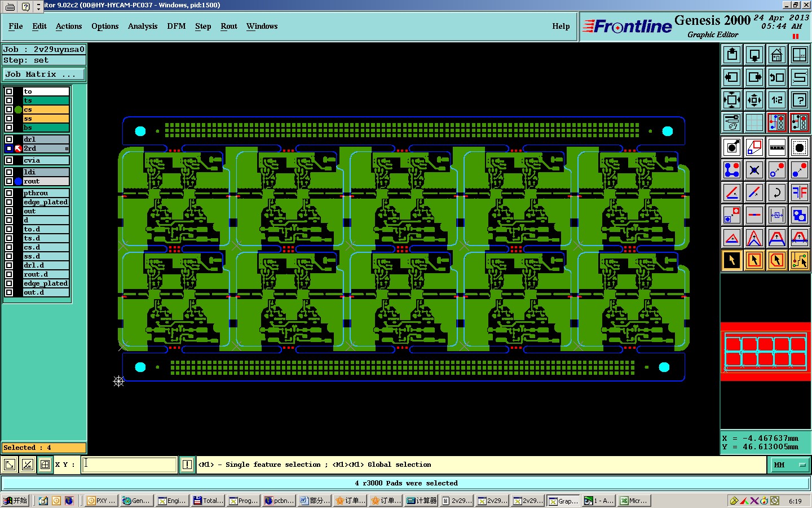The width and height of the screenshot is (812, 508).
Task: Toggle the checkbox for layer ts
Action: (9, 100)
